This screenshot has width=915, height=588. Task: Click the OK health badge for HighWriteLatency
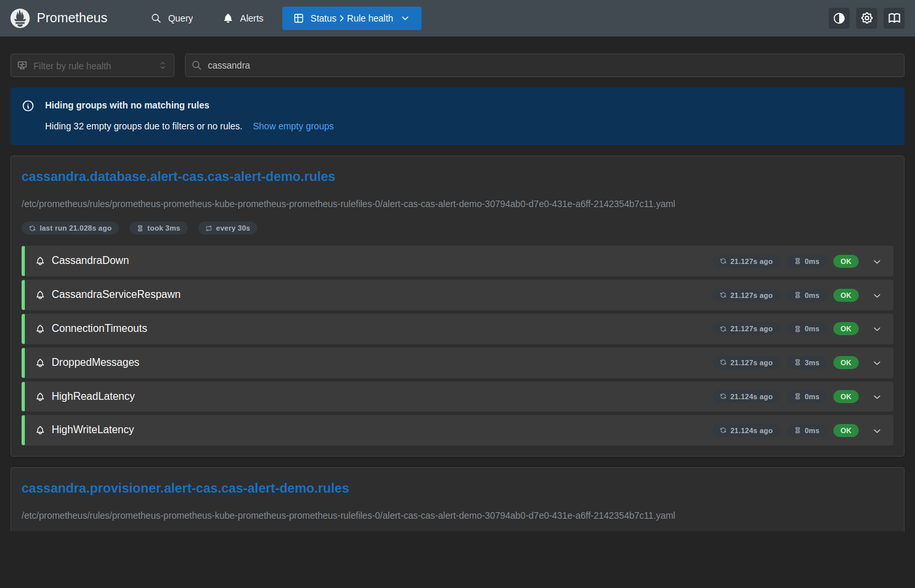(x=846, y=431)
